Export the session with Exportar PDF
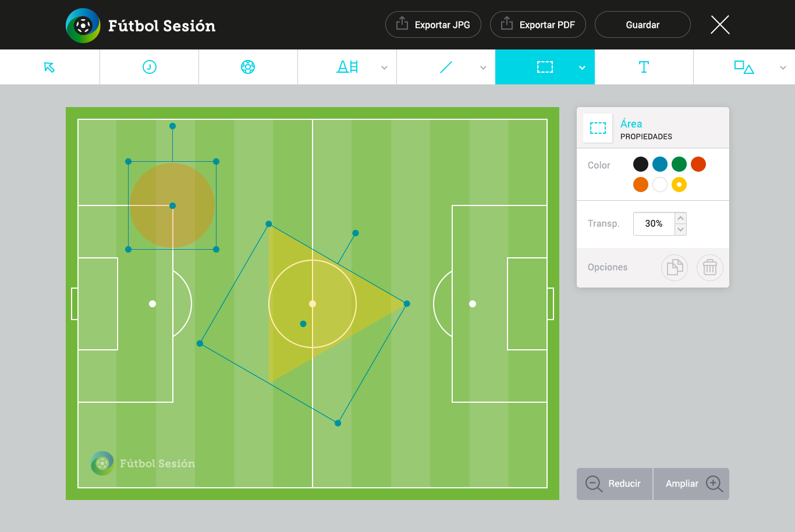Image resolution: width=795 pixels, height=532 pixels. click(x=538, y=24)
